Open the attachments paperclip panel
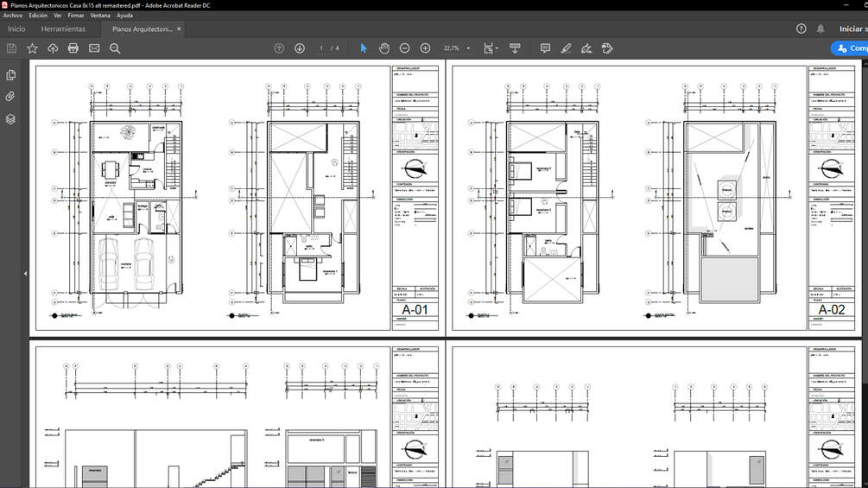This screenshot has width=868, height=488. pyautogui.click(x=10, y=96)
